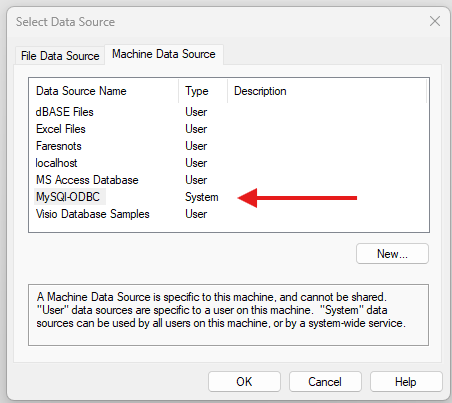Image resolution: width=452 pixels, height=403 pixels.
Task: Choose the Excel Files data source
Action: 61,129
